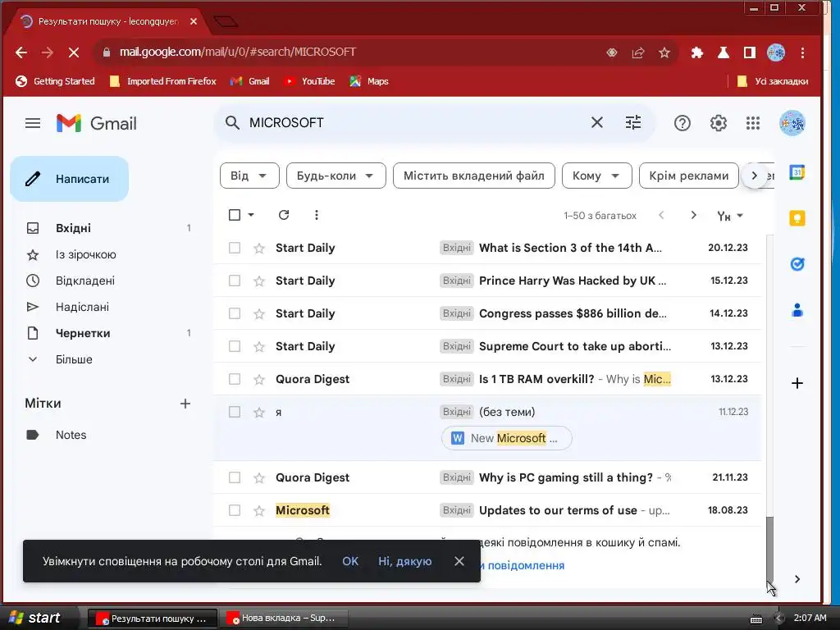
Task: Click the browser address bar URL
Action: tap(237, 52)
